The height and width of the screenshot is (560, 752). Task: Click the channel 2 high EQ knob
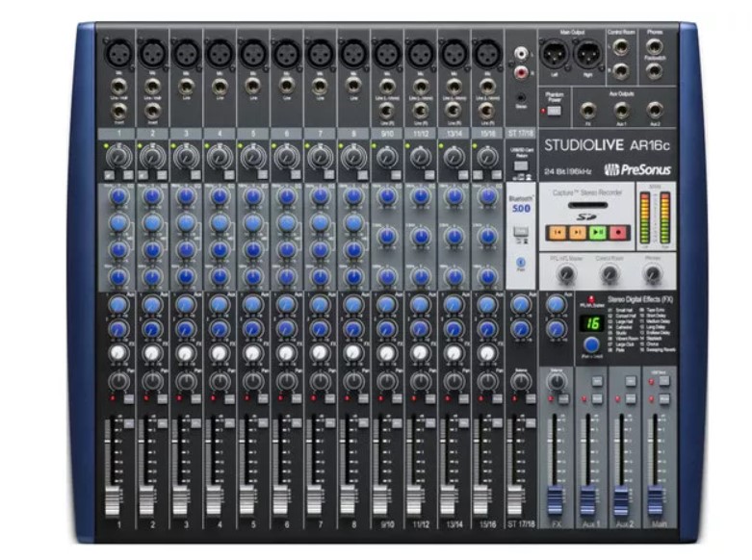point(152,196)
